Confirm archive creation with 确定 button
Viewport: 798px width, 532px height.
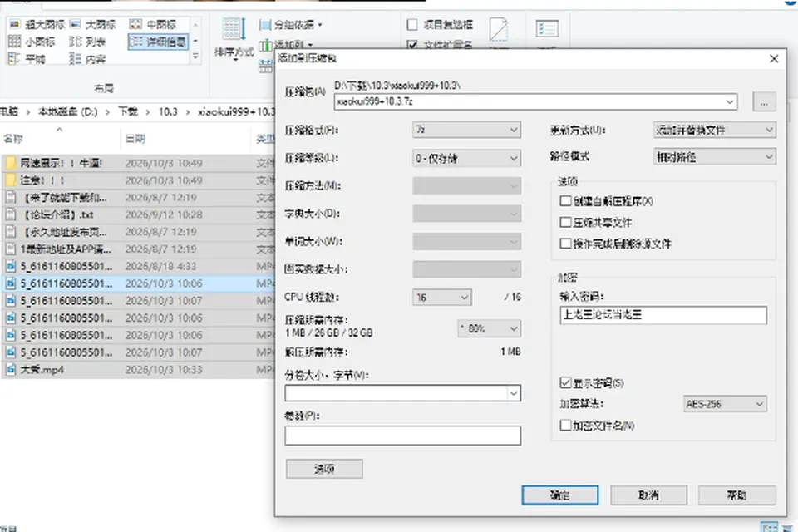[x=559, y=495]
